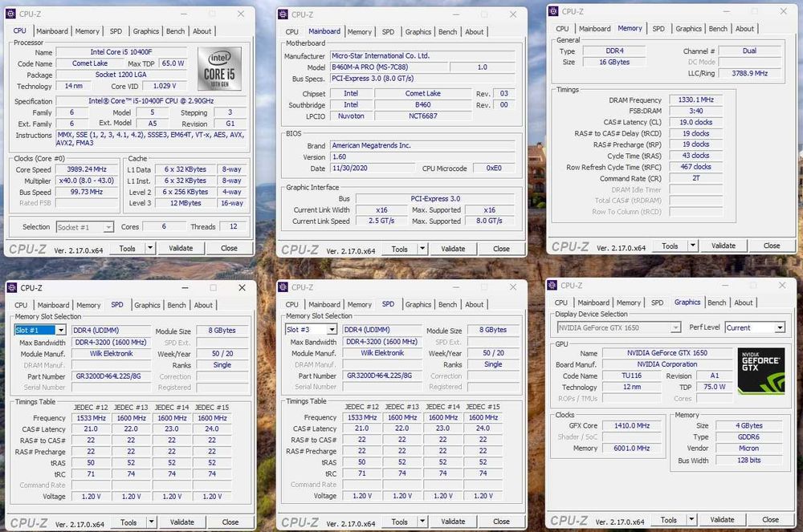Image resolution: width=803 pixels, height=532 pixels.
Task: Click the Level 3 cache value 12 MBytes
Action: click(x=185, y=203)
